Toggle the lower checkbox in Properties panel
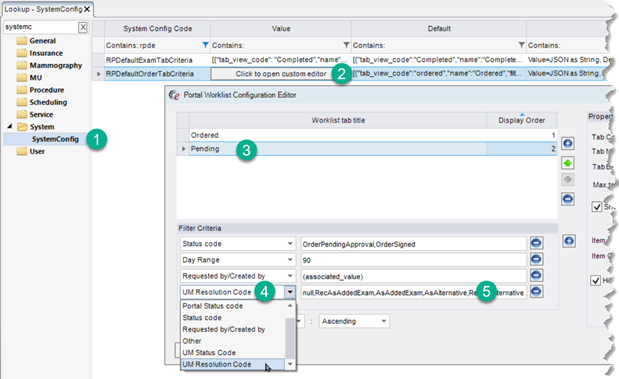Image resolution: width=619 pixels, height=379 pixels. pos(596,280)
